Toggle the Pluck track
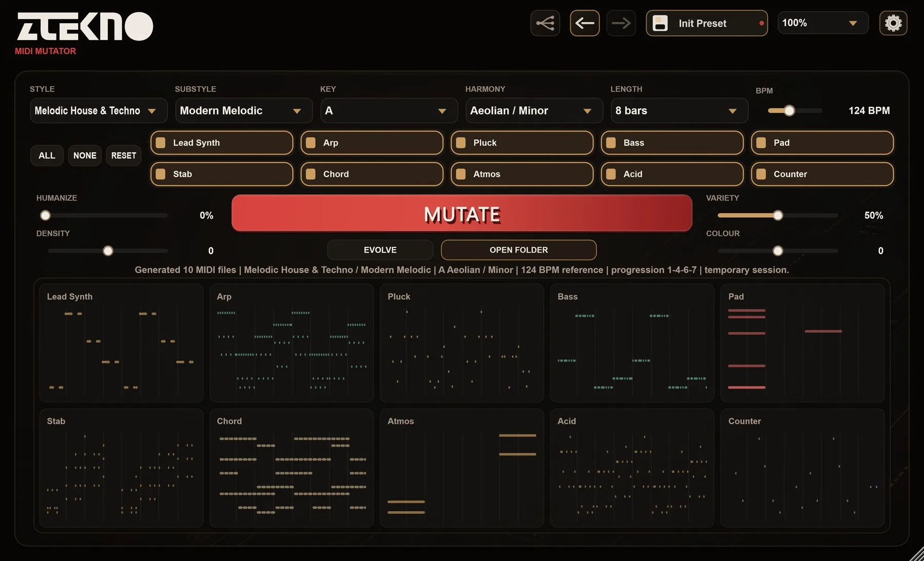924x561 pixels. pyautogui.click(x=522, y=143)
